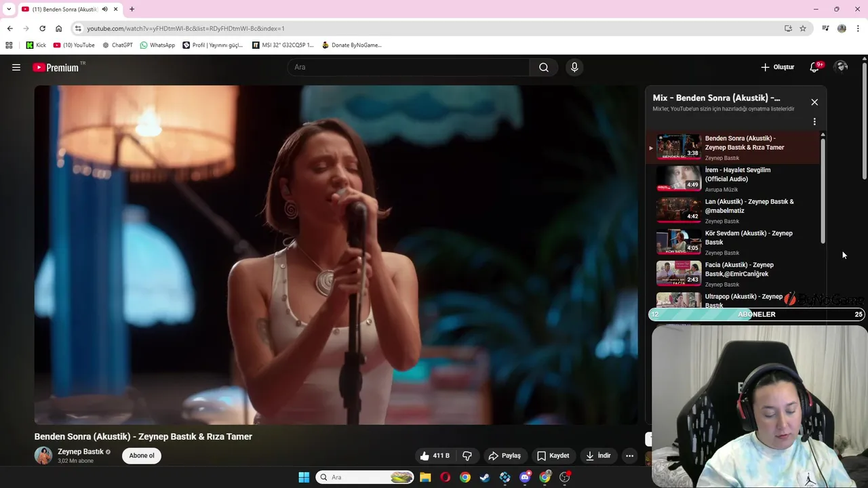Open the Chrome home page button
The width and height of the screenshot is (868, 488).
58,28
